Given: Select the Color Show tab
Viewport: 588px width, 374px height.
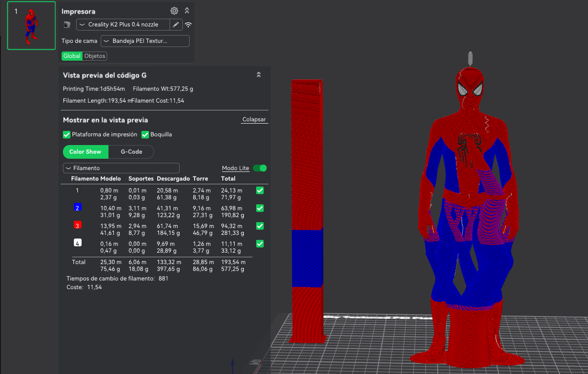Looking at the screenshot, I should [85, 152].
